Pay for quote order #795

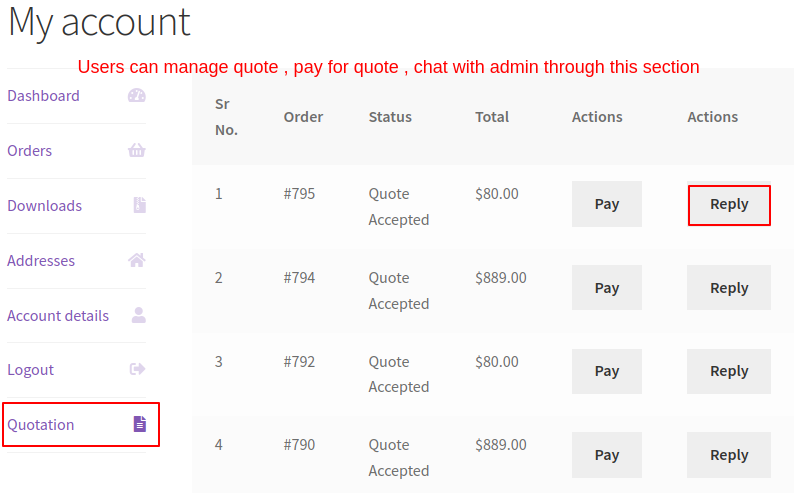point(606,204)
